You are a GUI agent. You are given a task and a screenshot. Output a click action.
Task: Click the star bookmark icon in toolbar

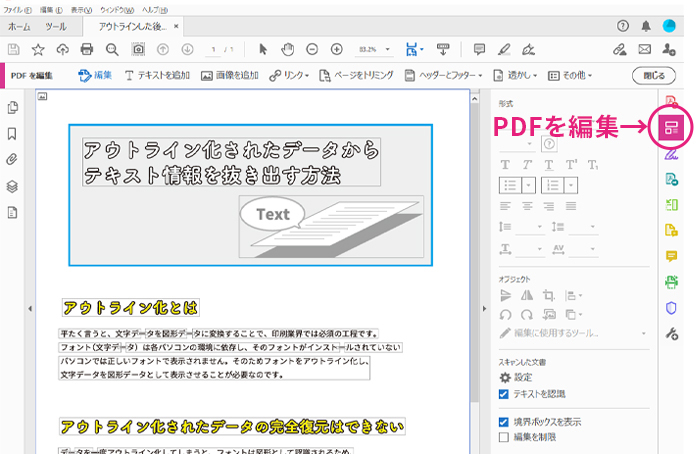click(x=38, y=49)
